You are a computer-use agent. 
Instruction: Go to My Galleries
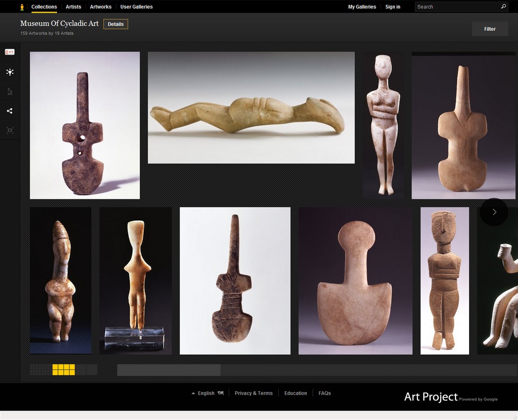[362, 7]
